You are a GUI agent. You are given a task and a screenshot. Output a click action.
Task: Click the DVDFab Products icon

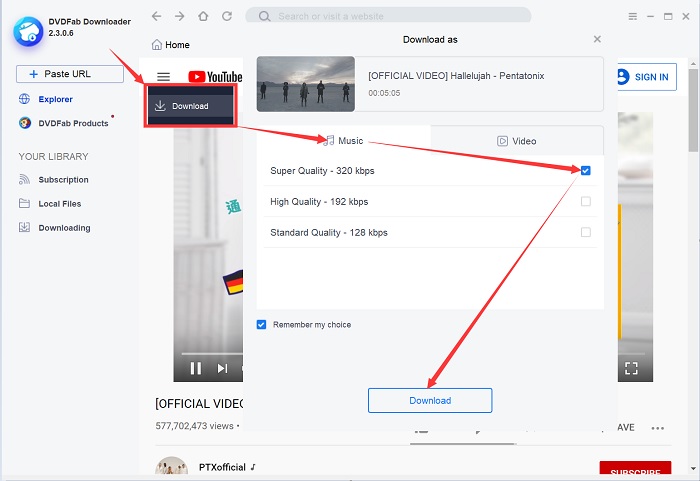coord(25,123)
